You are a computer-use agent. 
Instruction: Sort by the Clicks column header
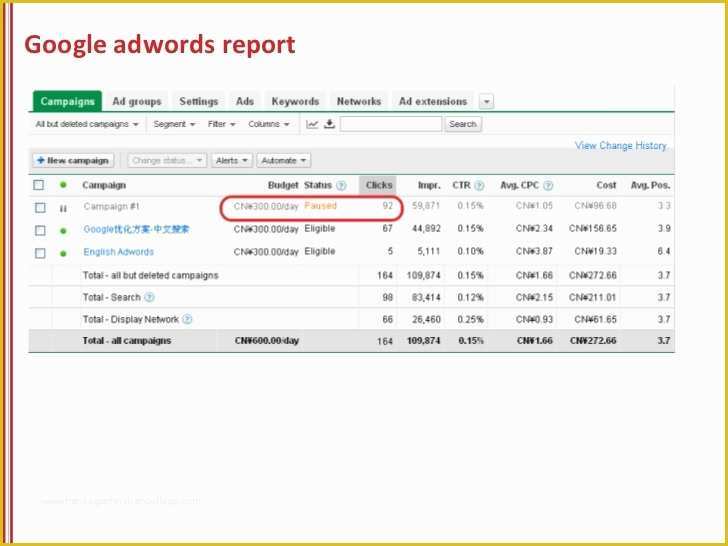tap(378, 185)
